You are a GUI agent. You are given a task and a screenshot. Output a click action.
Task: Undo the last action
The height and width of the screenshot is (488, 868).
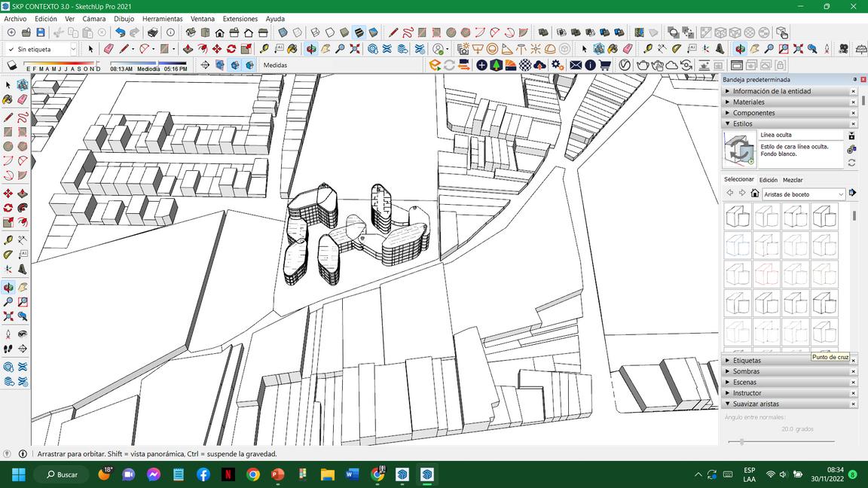click(120, 32)
